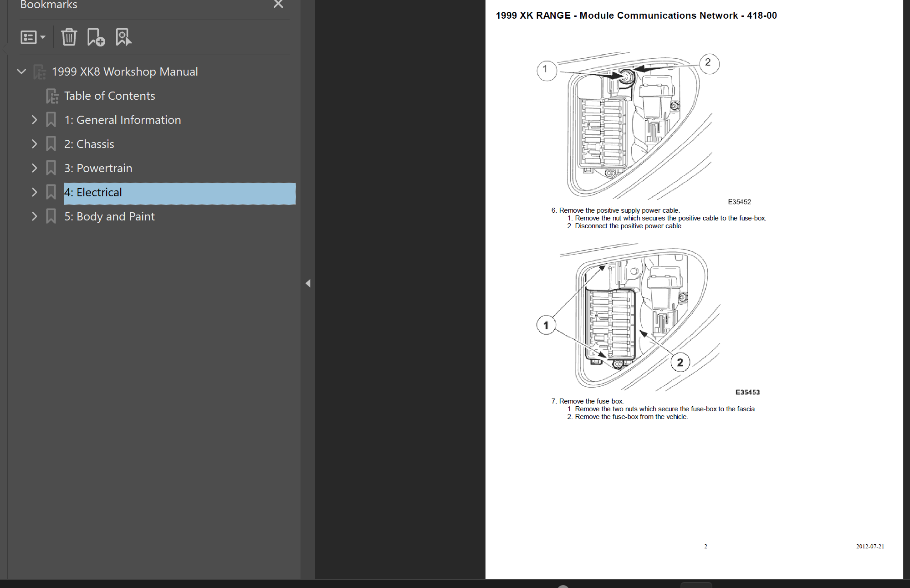910x588 pixels.
Task: Expand the 1: General Information bookmark
Action: [x=34, y=120]
